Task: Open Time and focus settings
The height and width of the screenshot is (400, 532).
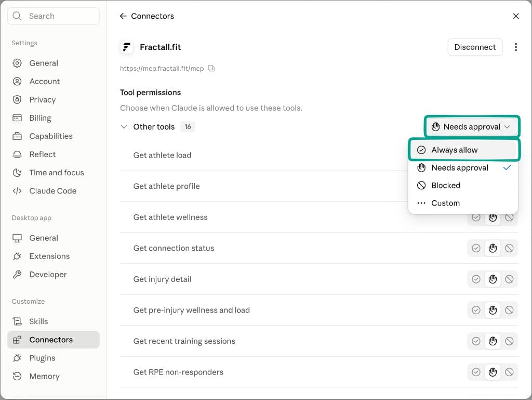Action: coord(54,173)
